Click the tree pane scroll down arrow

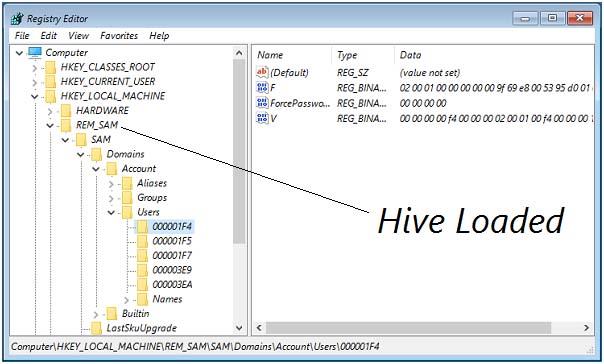click(x=239, y=328)
